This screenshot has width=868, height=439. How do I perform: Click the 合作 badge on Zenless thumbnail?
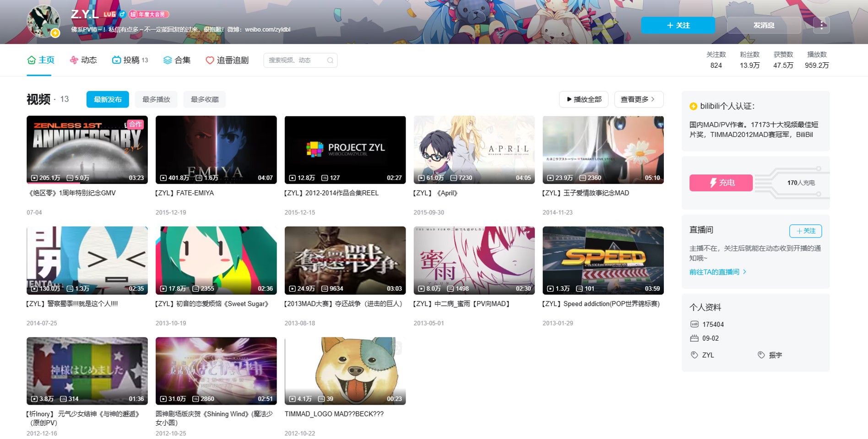[136, 124]
